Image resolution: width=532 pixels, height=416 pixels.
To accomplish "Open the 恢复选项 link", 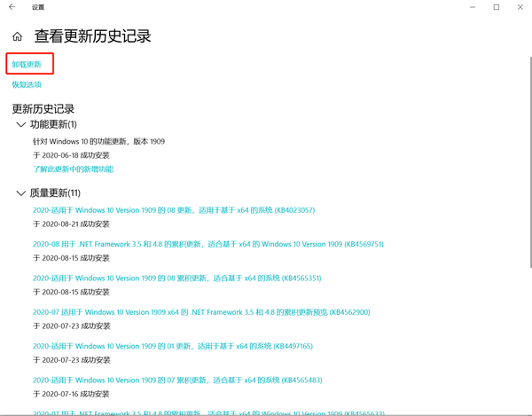I will [27, 84].
